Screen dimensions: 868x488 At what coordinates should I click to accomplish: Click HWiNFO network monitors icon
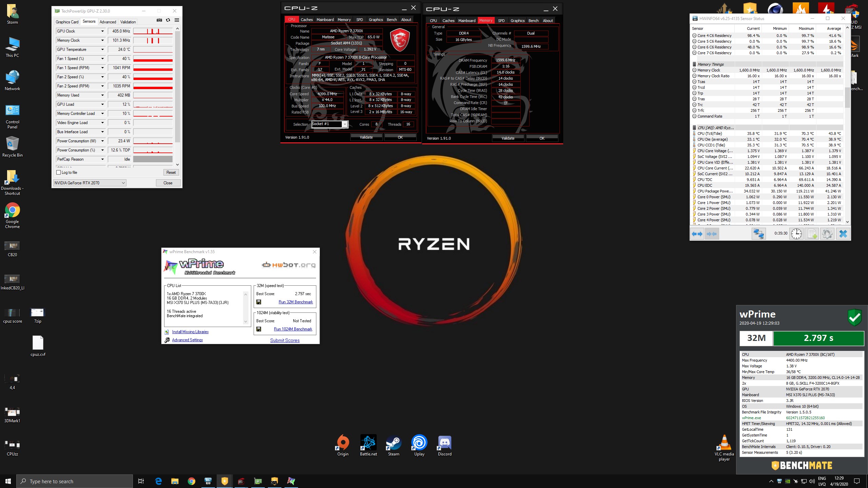pos(758,234)
